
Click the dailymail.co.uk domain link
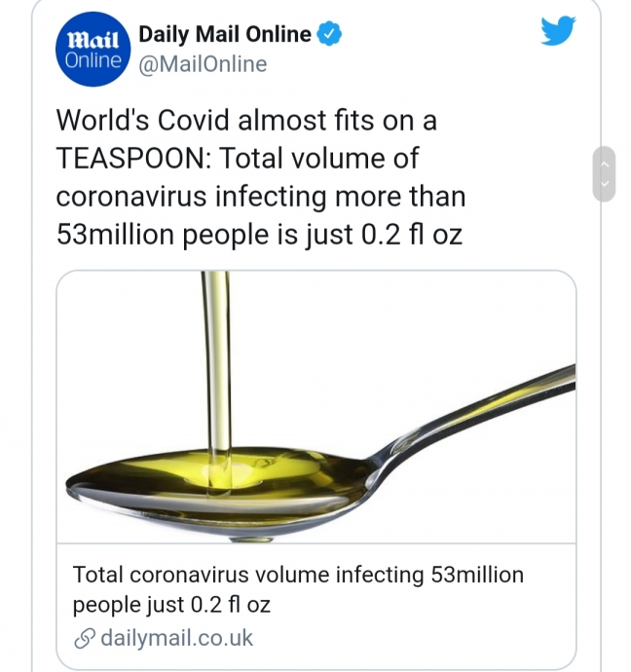177,638
